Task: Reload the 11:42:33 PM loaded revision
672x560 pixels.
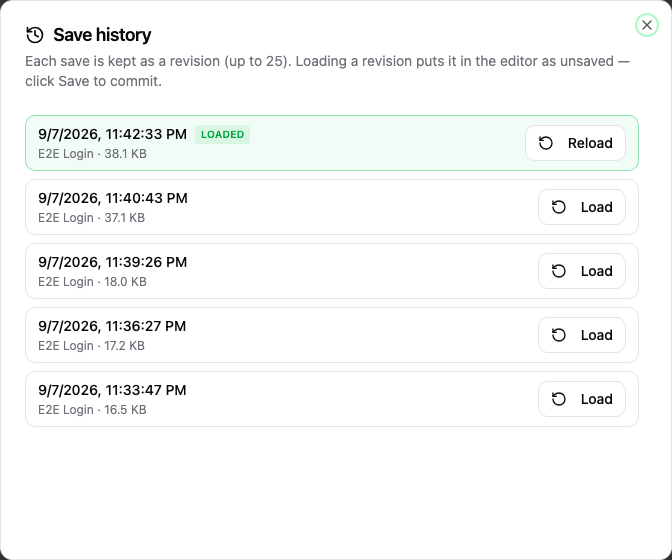Action: click(575, 143)
